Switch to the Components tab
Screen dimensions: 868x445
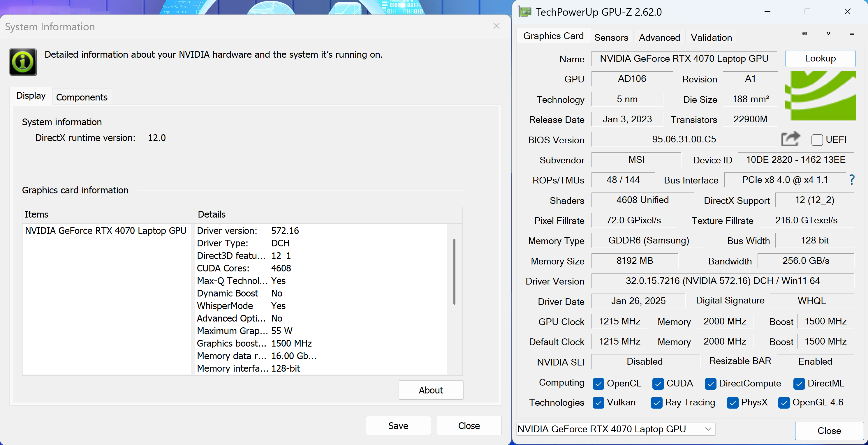click(x=82, y=97)
